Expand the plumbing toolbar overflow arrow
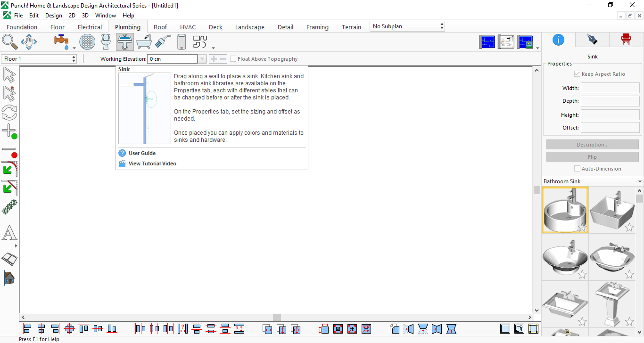This screenshot has width=644, height=343. (x=214, y=48)
